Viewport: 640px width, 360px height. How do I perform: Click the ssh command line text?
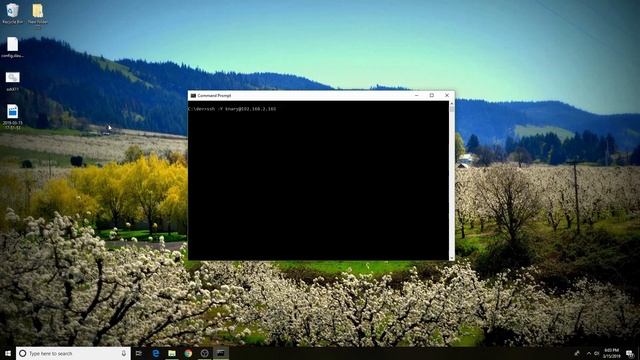[232, 109]
